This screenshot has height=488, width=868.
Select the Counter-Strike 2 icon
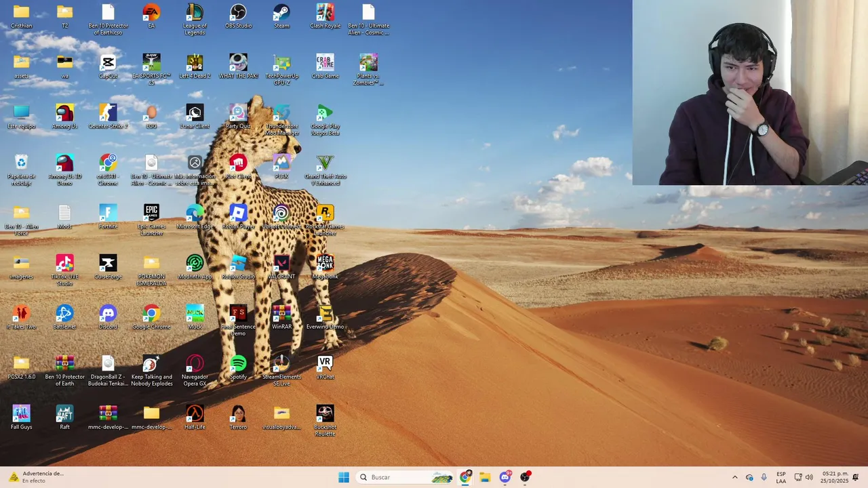coord(108,117)
